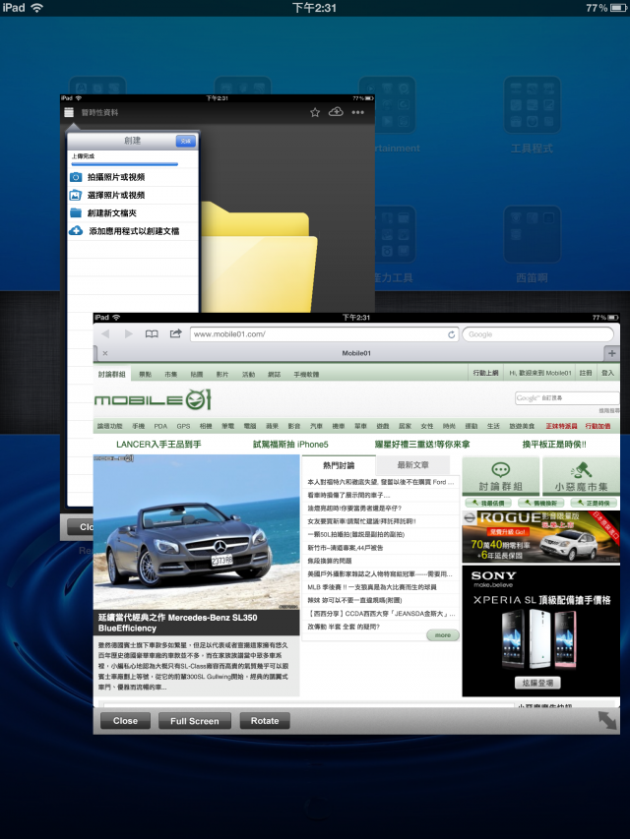Image resolution: width=630 pixels, height=840 pixels.
Task: Switch to the 最新文章 tab
Action: [412, 465]
